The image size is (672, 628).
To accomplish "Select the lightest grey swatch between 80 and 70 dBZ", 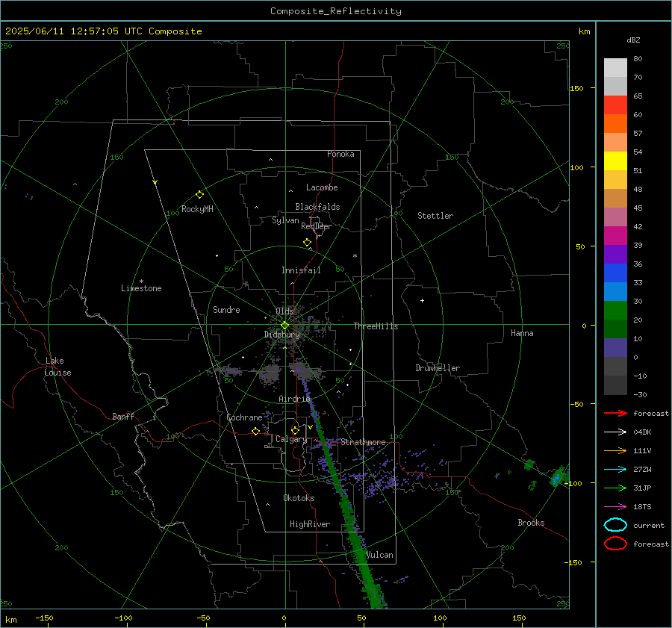I will (615, 68).
